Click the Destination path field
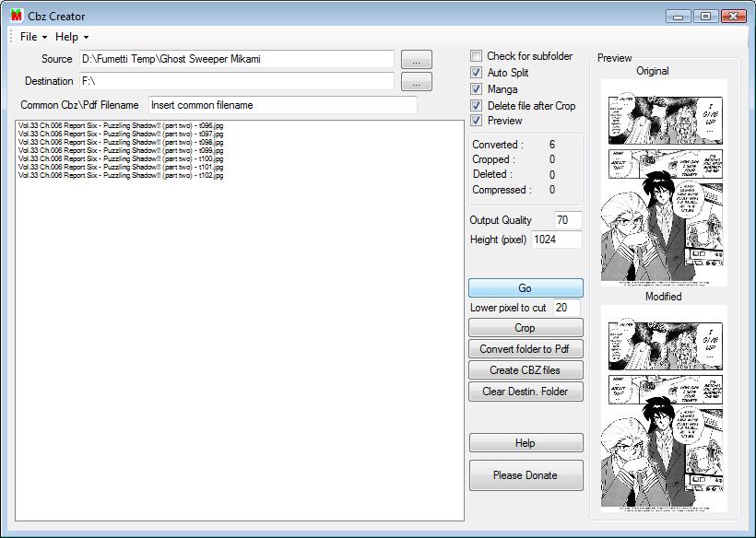 [237, 81]
